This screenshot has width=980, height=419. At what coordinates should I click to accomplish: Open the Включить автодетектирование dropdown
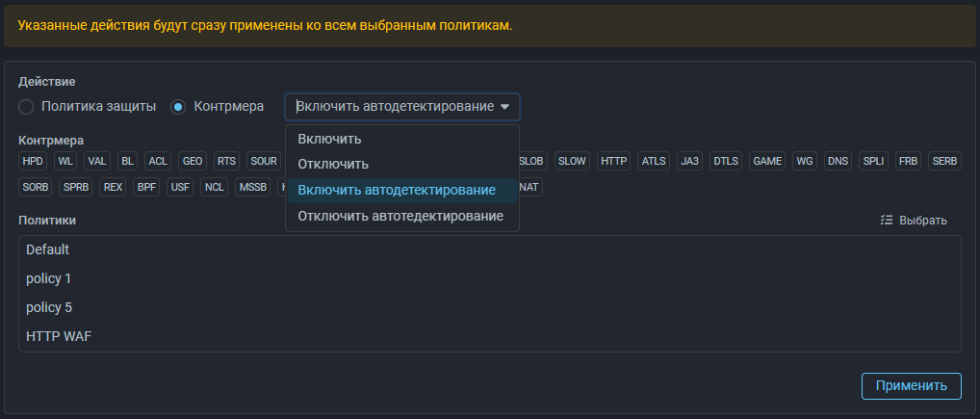coord(402,106)
